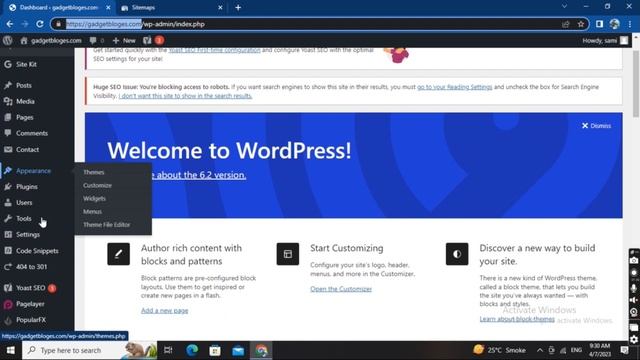Open Yoast SEO first-time configuration link
This screenshot has height=360, width=640.
coord(214,50)
